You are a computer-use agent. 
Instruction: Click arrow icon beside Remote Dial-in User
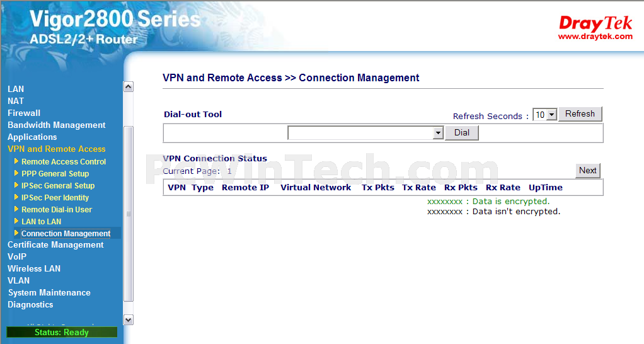point(16,209)
